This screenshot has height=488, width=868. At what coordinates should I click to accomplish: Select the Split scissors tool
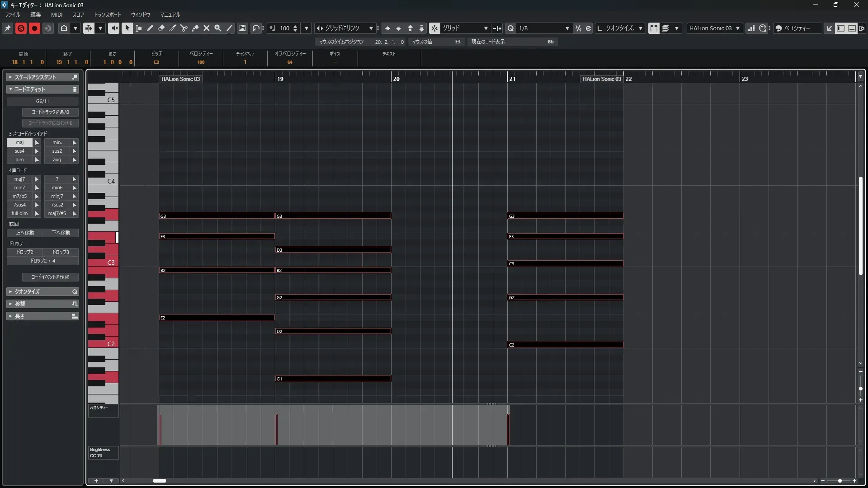(x=184, y=28)
